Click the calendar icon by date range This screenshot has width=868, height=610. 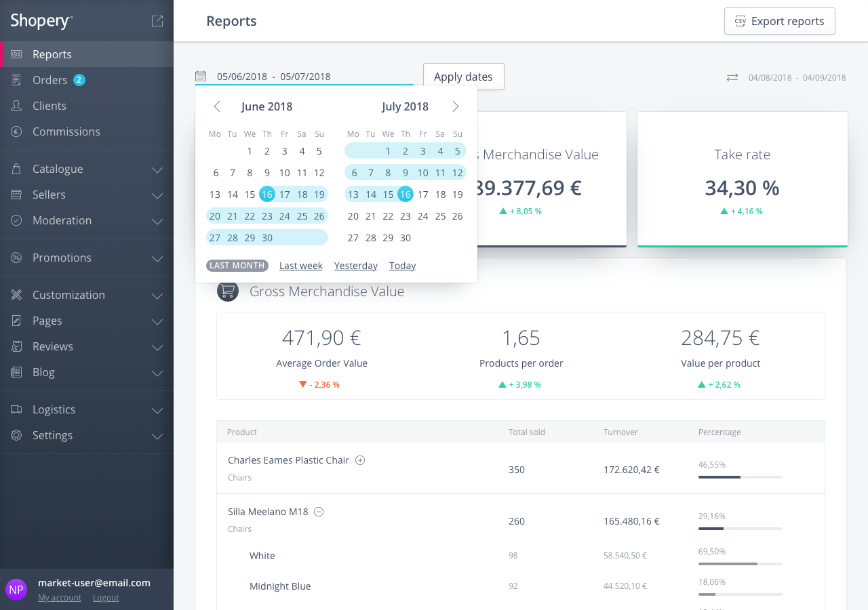click(x=201, y=76)
